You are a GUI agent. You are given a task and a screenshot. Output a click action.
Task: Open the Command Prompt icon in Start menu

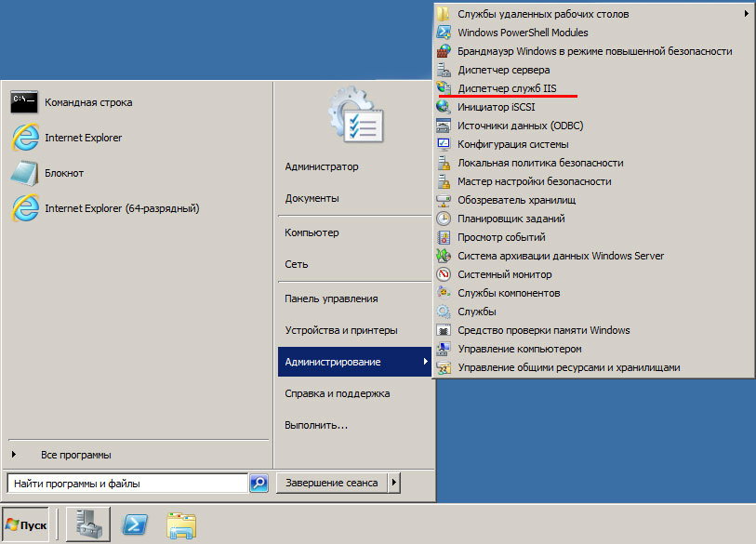coord(24,102)
